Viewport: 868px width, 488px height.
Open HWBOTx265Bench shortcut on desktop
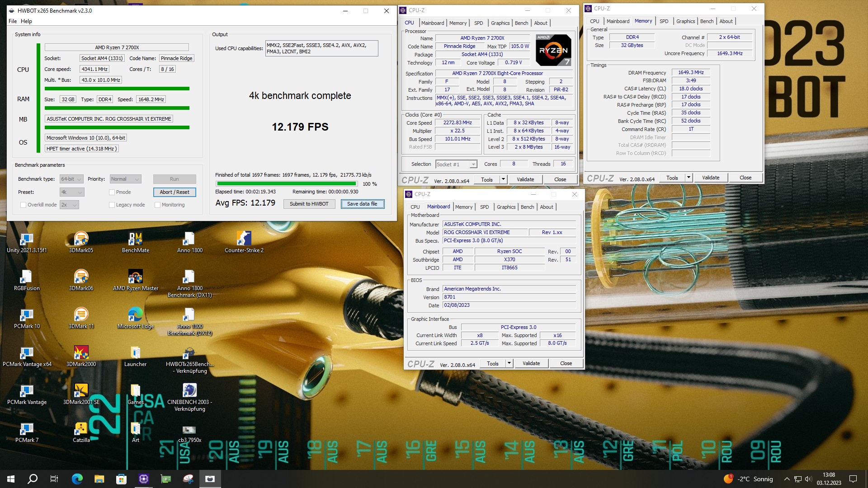pos(189,360)
